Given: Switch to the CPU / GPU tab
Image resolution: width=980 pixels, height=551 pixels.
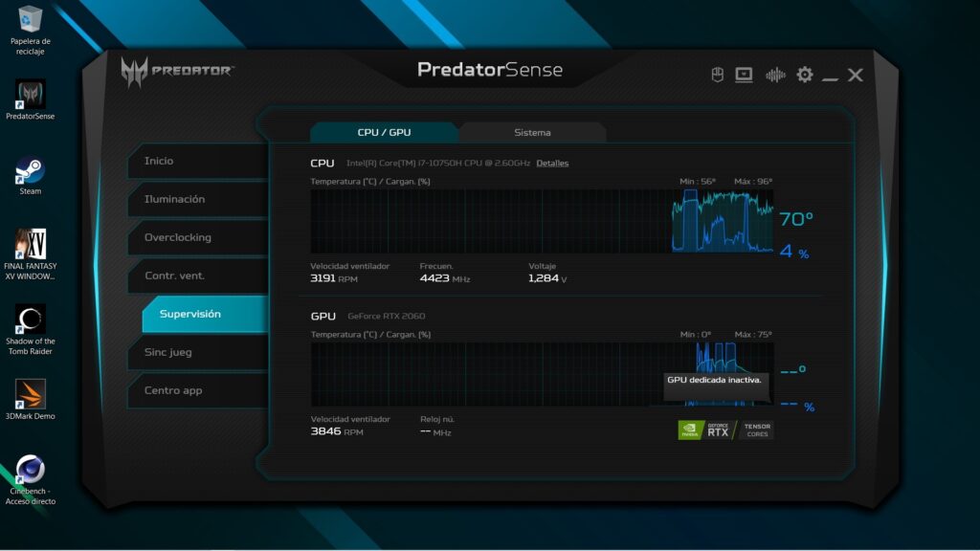Looking at the screenshot, I should pos(384,132).
